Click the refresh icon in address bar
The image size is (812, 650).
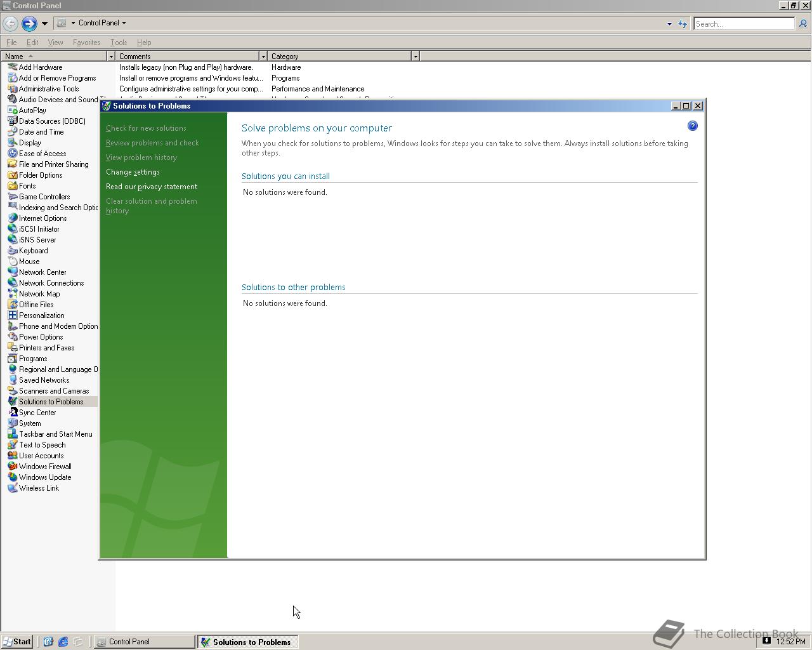click(x=683, y=23)
